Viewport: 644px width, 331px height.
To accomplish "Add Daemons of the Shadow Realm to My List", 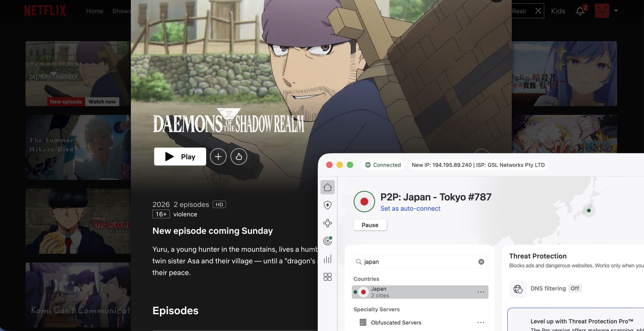I will tap(218, 157).
